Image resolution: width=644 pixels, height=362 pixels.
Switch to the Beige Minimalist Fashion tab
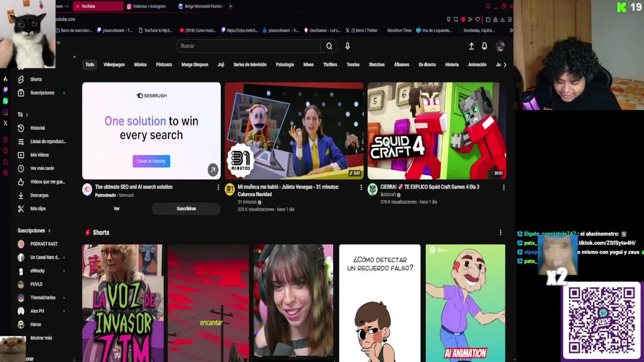[200, 7]
